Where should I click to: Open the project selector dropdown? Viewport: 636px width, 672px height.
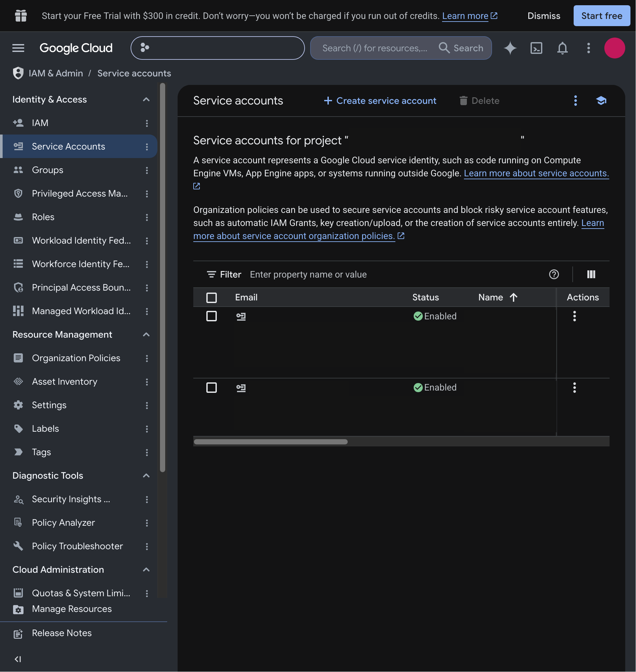pyautogui.click(x=218, y=48)
